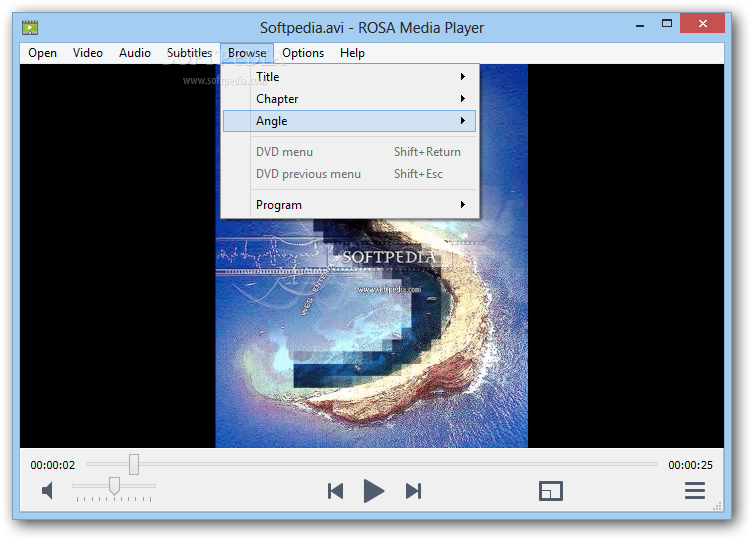Select the DVD previous menu entry
The width and height of the screenshot is (752, 540).
(x=350, y=174)
